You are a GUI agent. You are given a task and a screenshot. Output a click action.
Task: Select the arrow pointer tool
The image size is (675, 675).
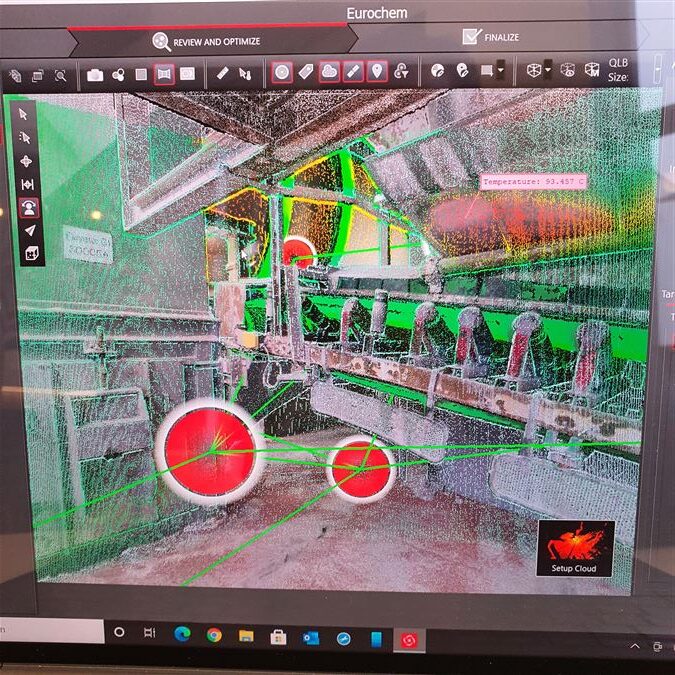click(23, 115)
